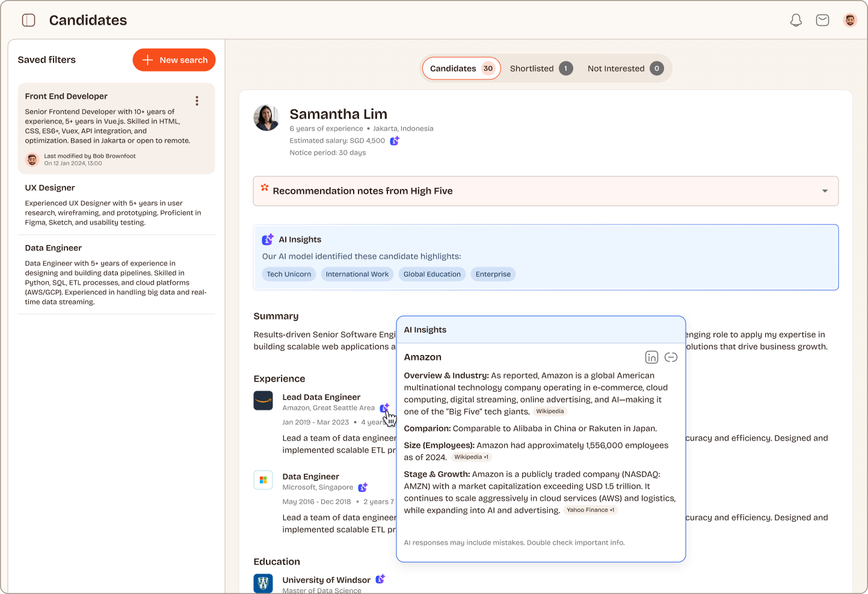
Task: Select the Global Education highlight tag
Action: 432,274
